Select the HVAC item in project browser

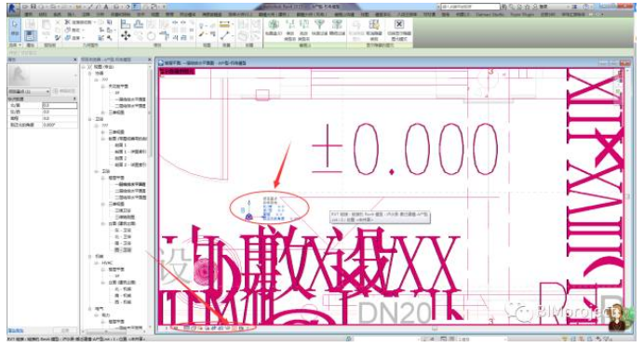pyautogui.click(x=107, y=263)
